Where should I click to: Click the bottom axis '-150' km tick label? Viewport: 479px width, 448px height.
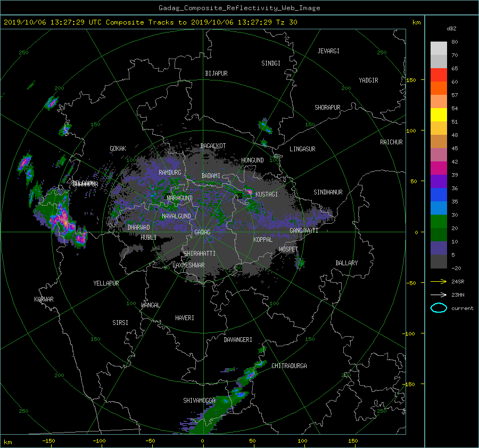click(48, 441)
